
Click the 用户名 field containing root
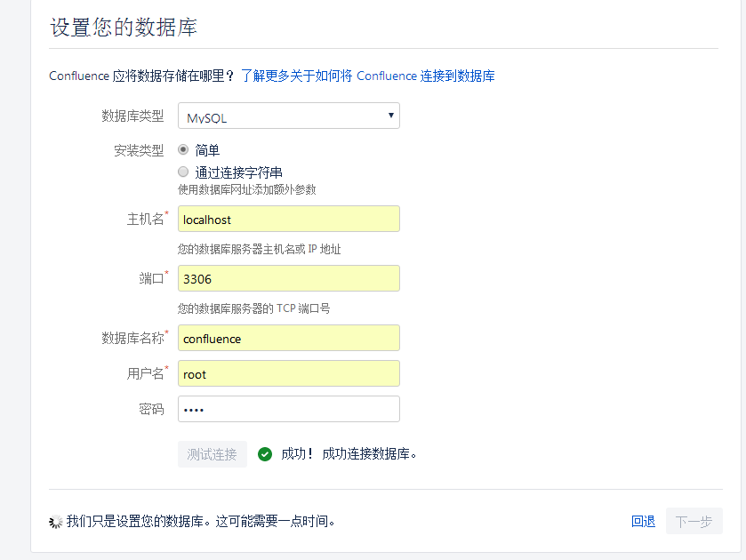click(289, 374)
